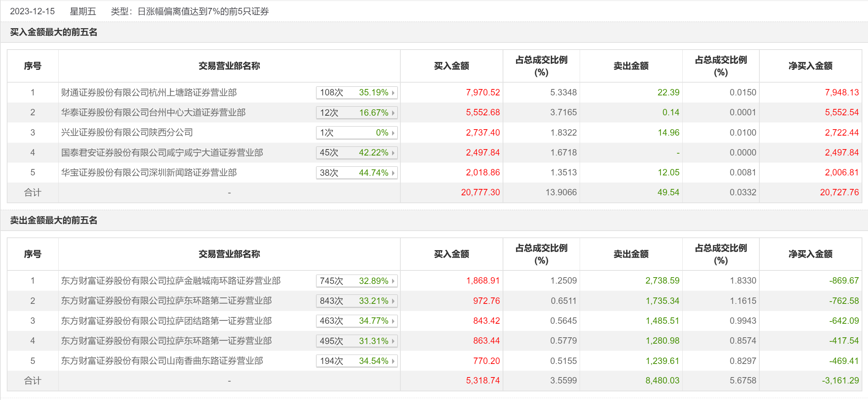Viewport: 868px width, 400px height.
Task: Open the 38次 44.74% stats box
Action: (357, 173)
